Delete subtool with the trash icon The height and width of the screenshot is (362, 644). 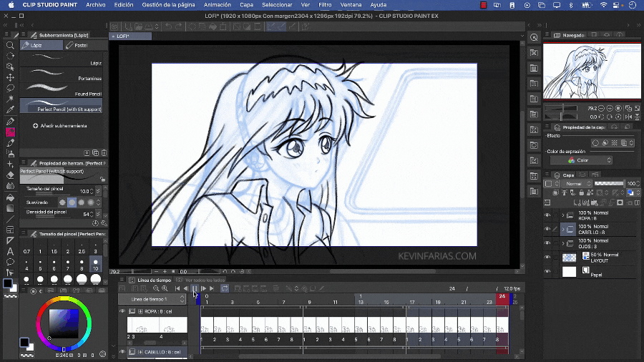[x=104, y=152]
